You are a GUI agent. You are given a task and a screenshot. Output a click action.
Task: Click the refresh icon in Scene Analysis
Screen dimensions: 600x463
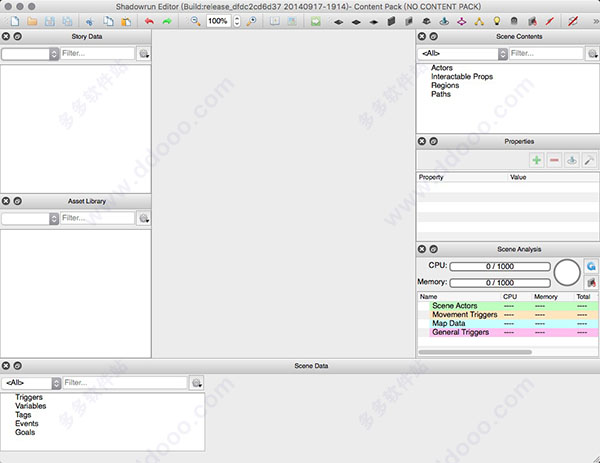click(591, 266)
